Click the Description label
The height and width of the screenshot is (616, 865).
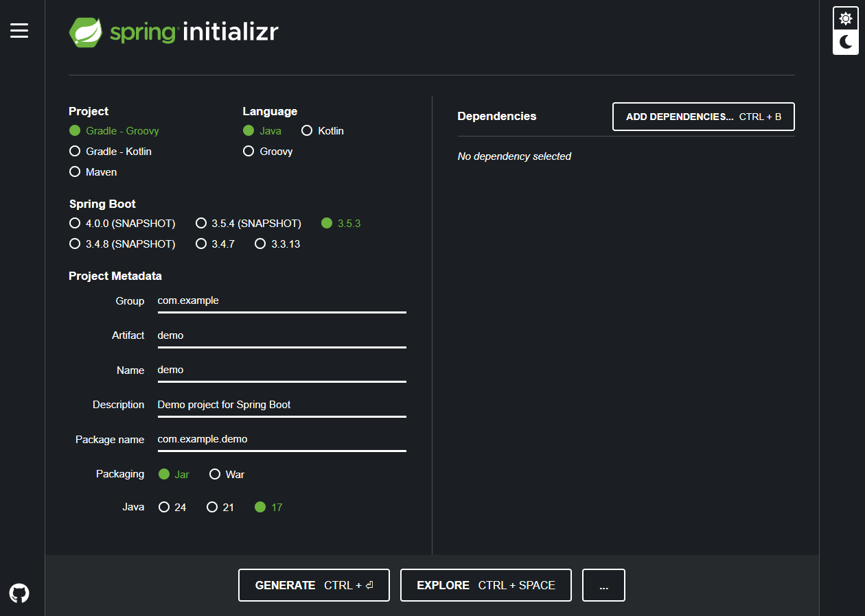[x=119, y=405]
